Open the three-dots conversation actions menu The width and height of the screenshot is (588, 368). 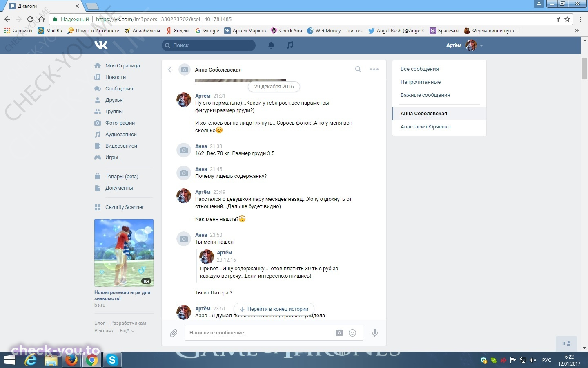(x=374, y=69)
